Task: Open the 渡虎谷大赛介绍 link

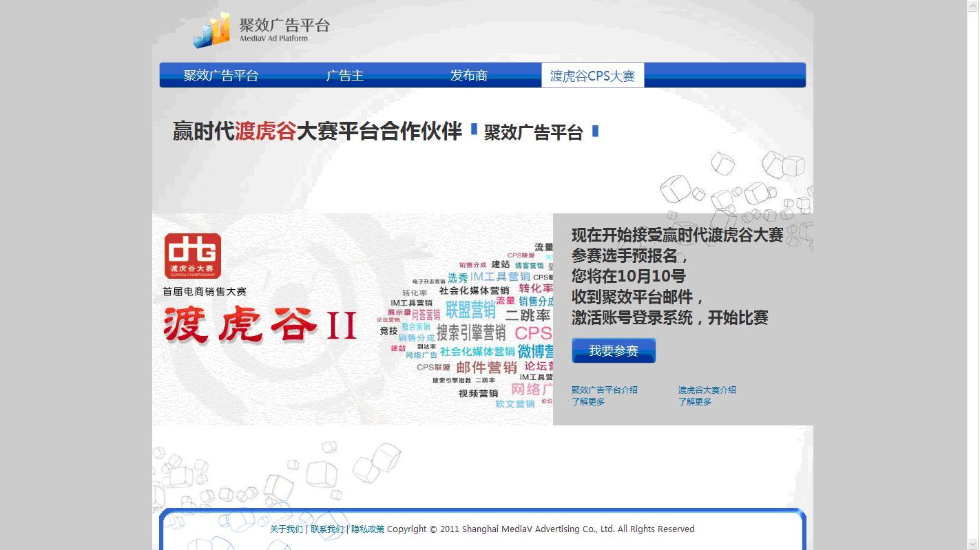Action: [x=707, y=390]
